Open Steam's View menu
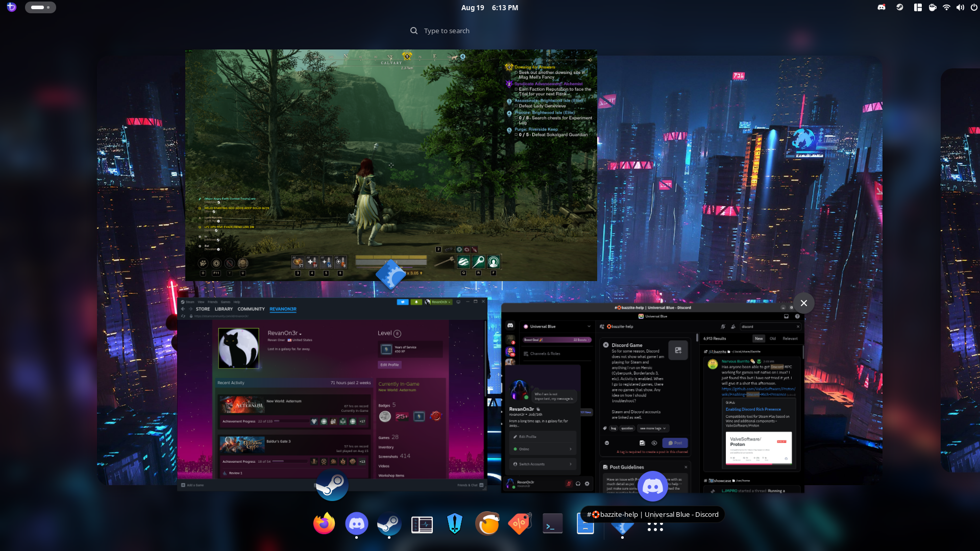 [x=201, y=302]
